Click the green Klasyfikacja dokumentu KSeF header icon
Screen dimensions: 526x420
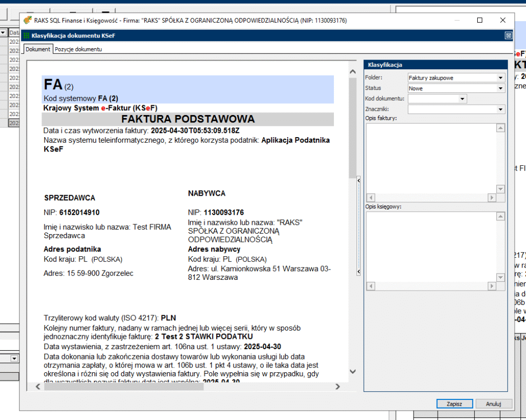[x=26, y=36]
